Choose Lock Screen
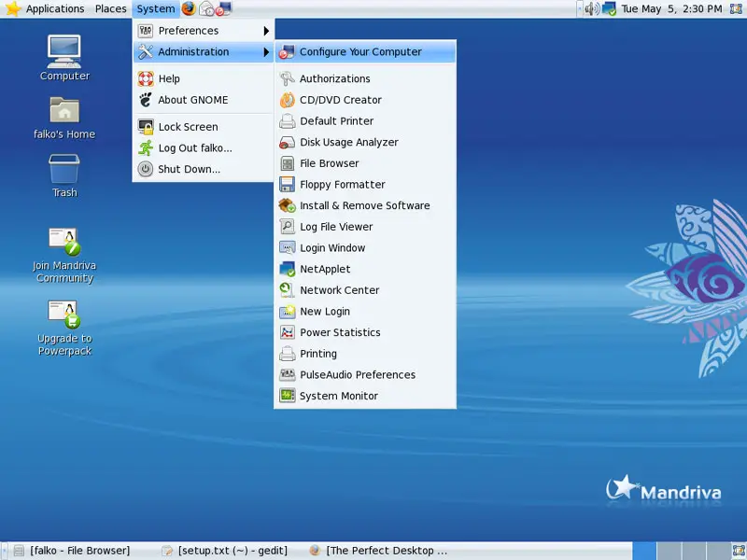The image size is (747, 560). pyautogui.click(x=204, y=127)
